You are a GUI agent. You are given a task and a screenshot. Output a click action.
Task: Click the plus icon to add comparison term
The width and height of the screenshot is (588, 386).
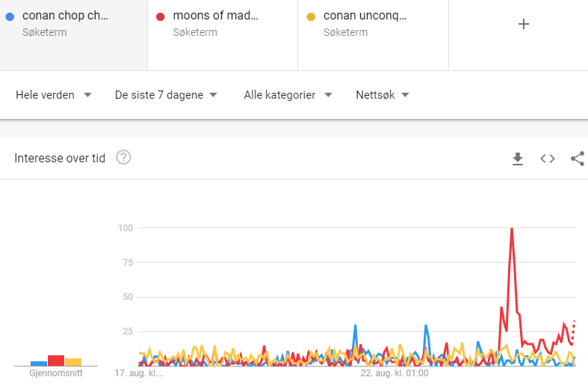click(x=524, y=25)
